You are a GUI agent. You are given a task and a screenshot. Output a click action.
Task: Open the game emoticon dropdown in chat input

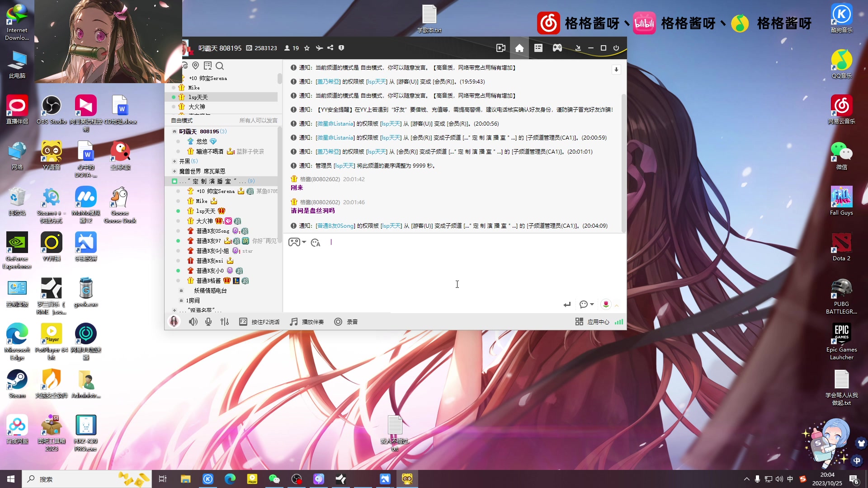(x=297, y=242)
